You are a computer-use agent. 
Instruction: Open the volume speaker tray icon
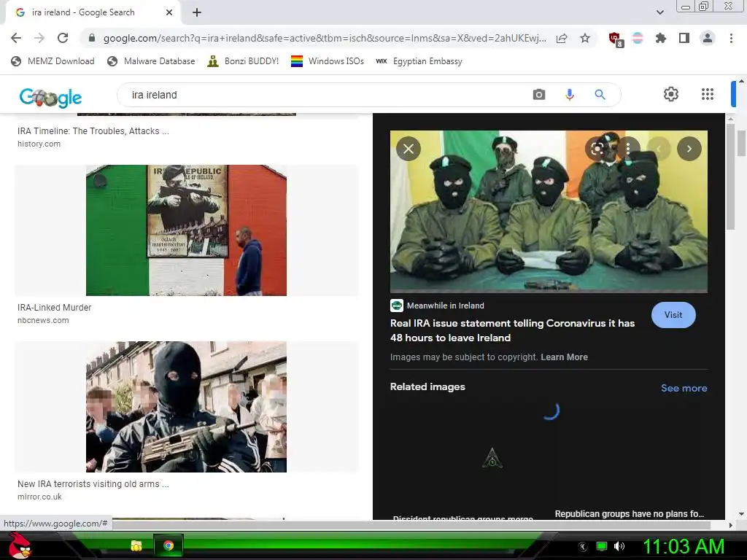619,546
